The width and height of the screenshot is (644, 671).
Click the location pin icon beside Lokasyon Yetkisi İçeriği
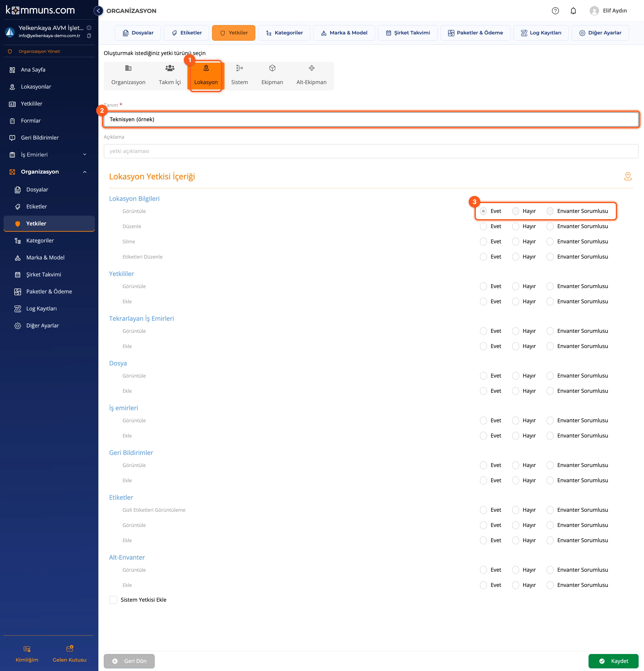[628, 176]
